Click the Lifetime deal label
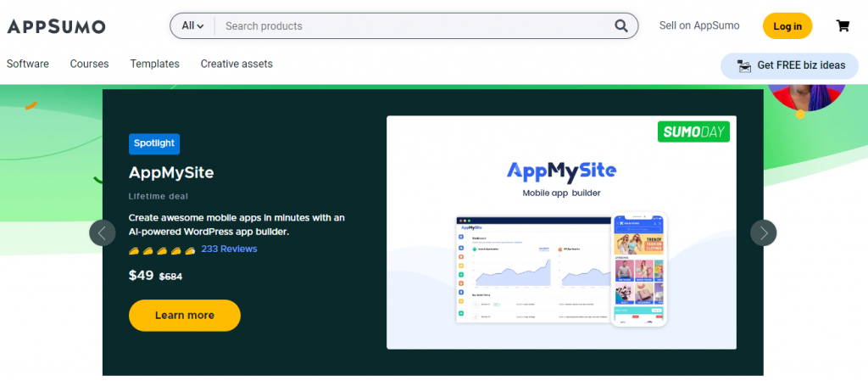Image resolution: width=868 pixels, height=381 pixels. [x=159, y=197]
